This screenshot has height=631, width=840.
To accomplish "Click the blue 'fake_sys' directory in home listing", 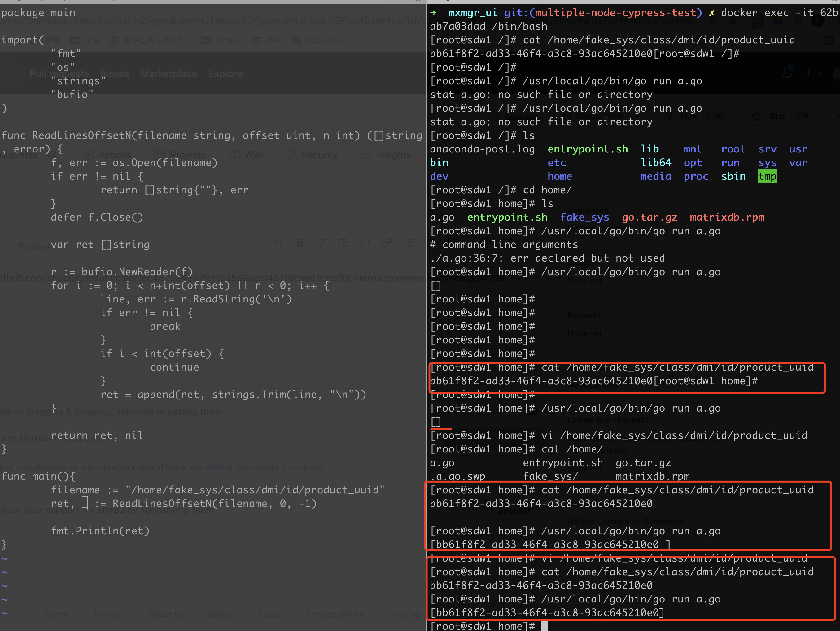I will [584, 217].
